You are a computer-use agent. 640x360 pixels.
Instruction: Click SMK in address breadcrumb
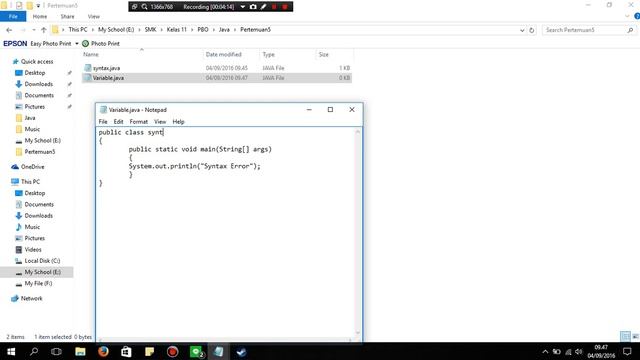click(x=150, y=29)
